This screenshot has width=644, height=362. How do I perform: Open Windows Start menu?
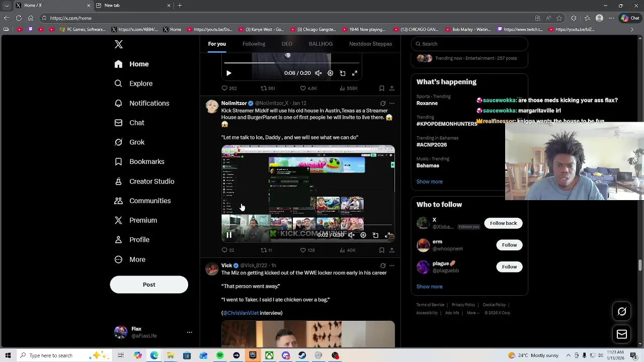(x=8, y=355)
